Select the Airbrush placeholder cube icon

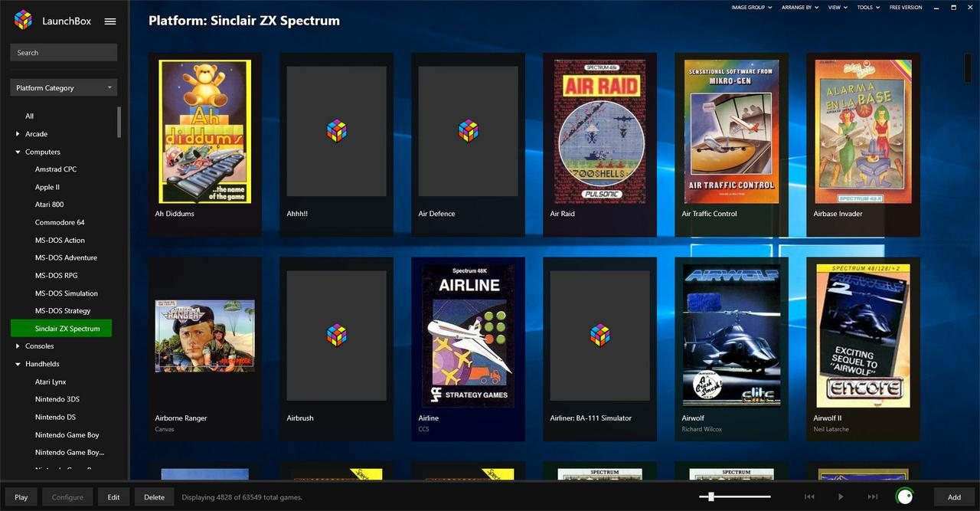(x=336, y=335)
